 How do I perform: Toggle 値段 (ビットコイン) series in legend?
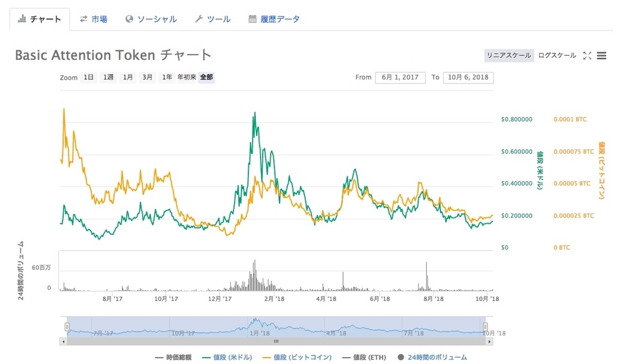pos(296,357)
